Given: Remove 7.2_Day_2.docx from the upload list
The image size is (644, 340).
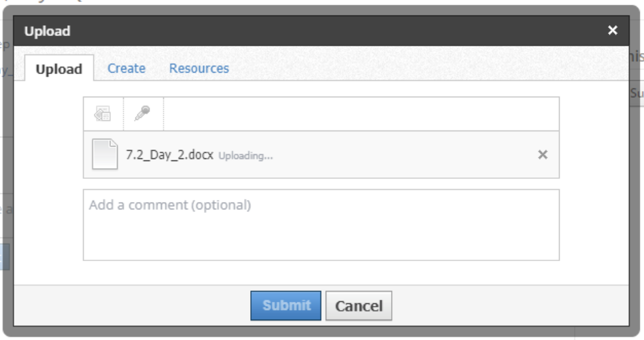Looking at the screenshot, I should 543,154.
